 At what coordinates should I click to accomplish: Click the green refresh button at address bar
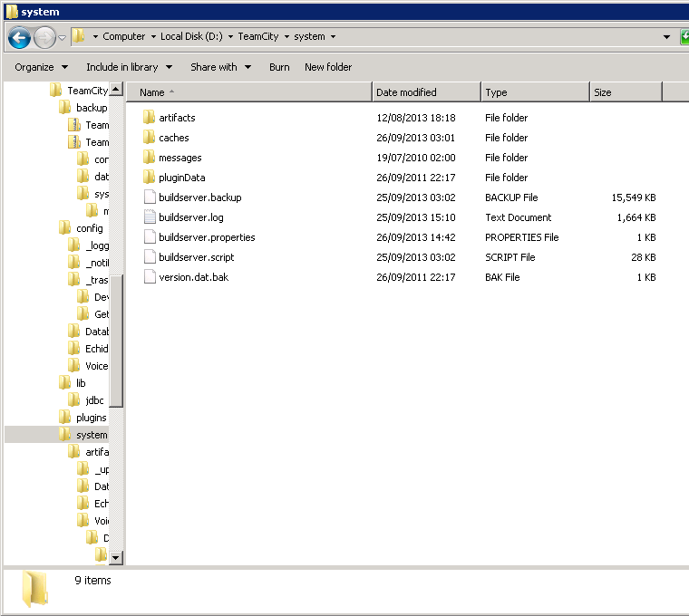[684, 37]
